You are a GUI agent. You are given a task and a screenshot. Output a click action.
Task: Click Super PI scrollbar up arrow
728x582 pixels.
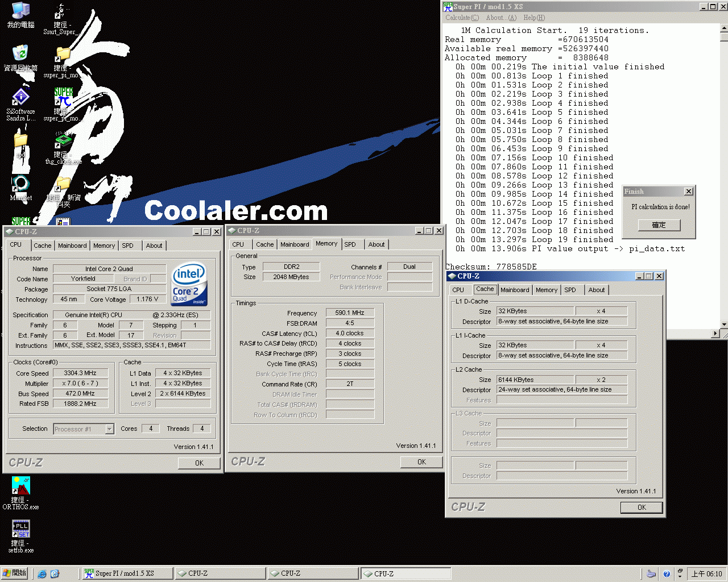click(724, 28)
